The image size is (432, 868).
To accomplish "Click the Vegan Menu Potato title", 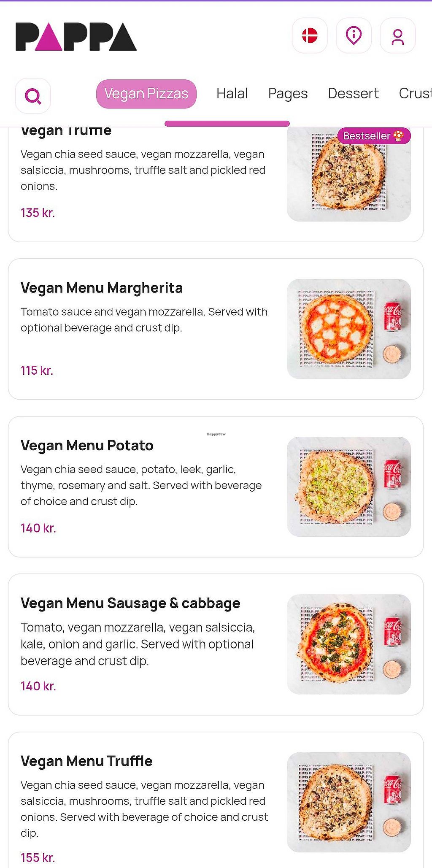I will click(x=87, y=446).
